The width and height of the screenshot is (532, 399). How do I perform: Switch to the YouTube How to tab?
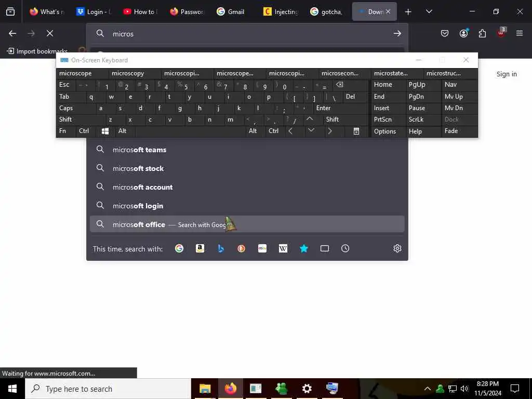click(x=140, y=12)
